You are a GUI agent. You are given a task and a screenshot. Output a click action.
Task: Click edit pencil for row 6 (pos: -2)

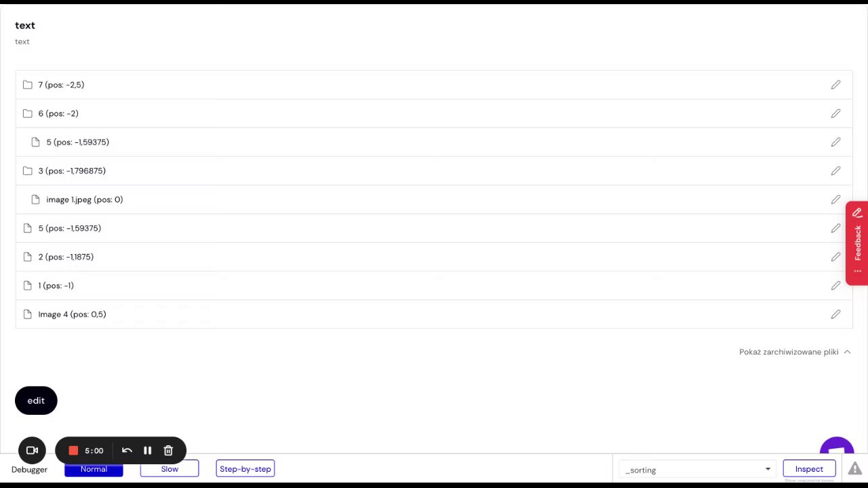tap(835, 113)
